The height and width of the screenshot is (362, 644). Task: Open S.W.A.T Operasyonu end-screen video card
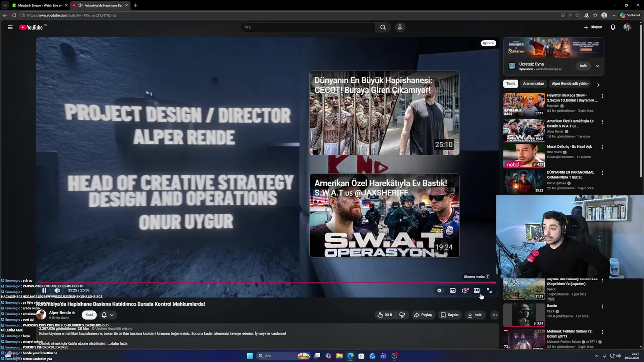[384, 216]
